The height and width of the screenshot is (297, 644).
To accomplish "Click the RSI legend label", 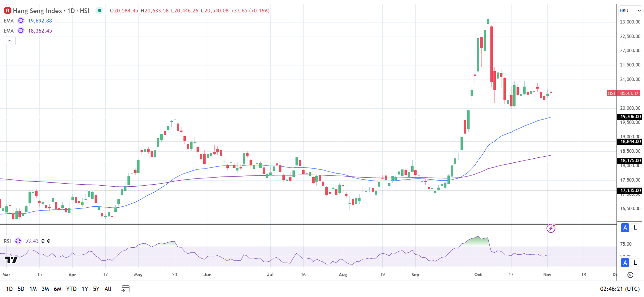I will click(x=7, y=241).
